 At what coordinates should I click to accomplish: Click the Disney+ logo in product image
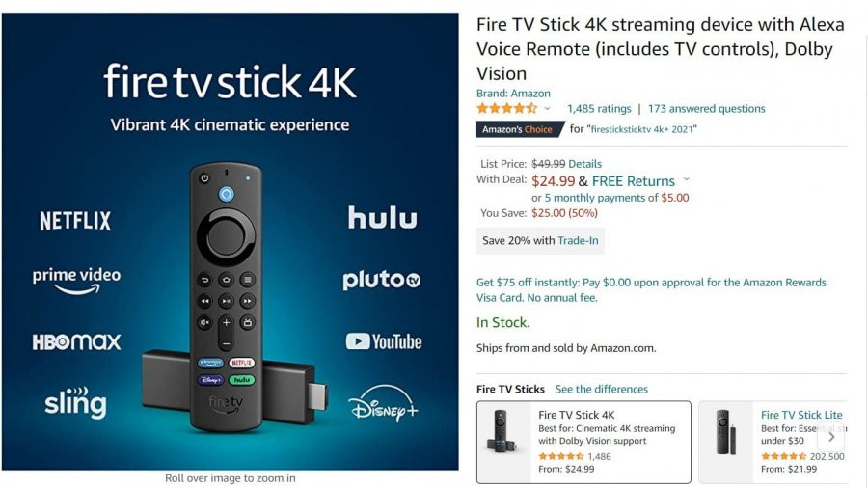pyautogui.click(x=383, y=403)
